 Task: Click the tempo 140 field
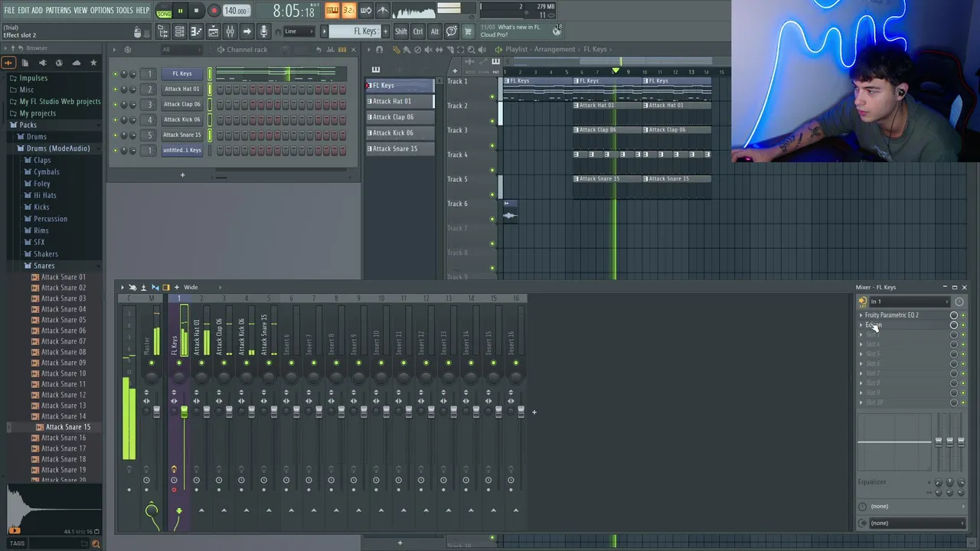pyautogui.click(x=236, y=11)
